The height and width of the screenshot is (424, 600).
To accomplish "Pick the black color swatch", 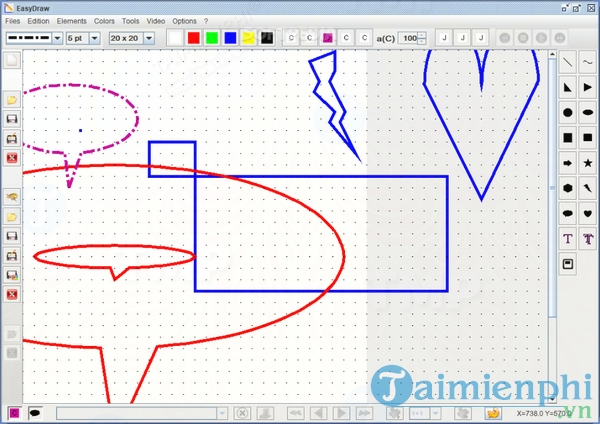I will pyautogui.click(x=267, y=38).
